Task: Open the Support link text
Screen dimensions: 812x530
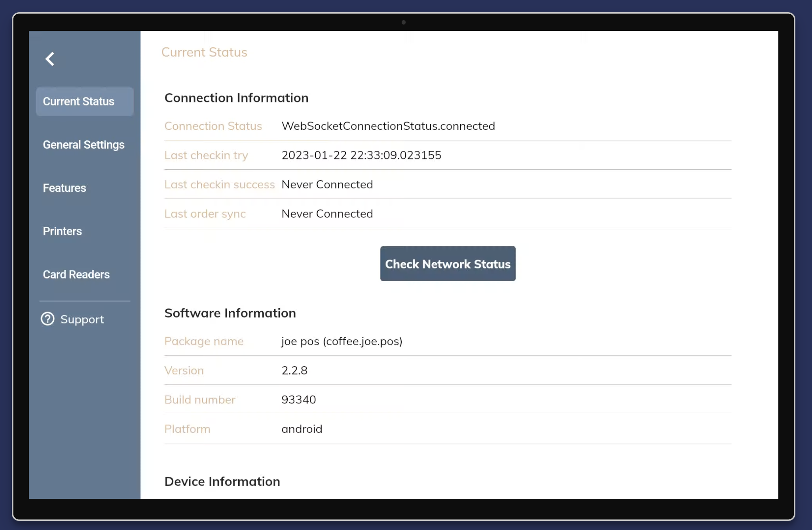Action: coord(82,319)
